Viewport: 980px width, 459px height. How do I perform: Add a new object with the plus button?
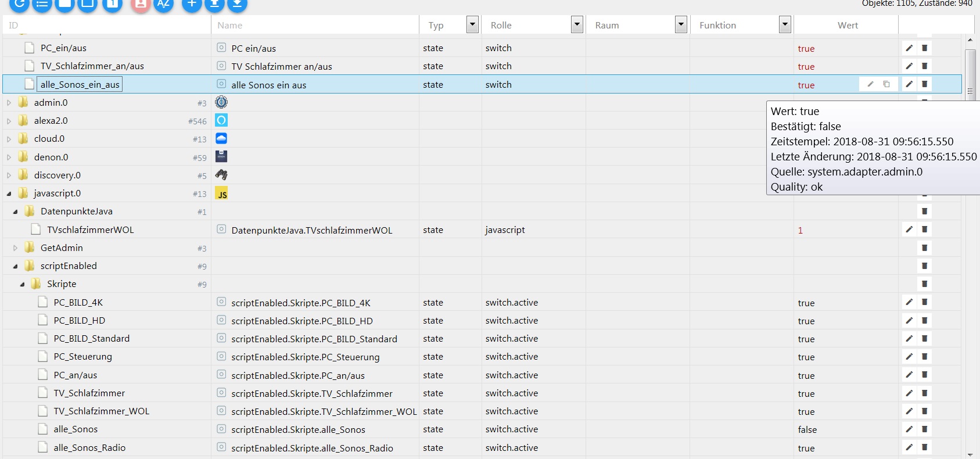192,3
